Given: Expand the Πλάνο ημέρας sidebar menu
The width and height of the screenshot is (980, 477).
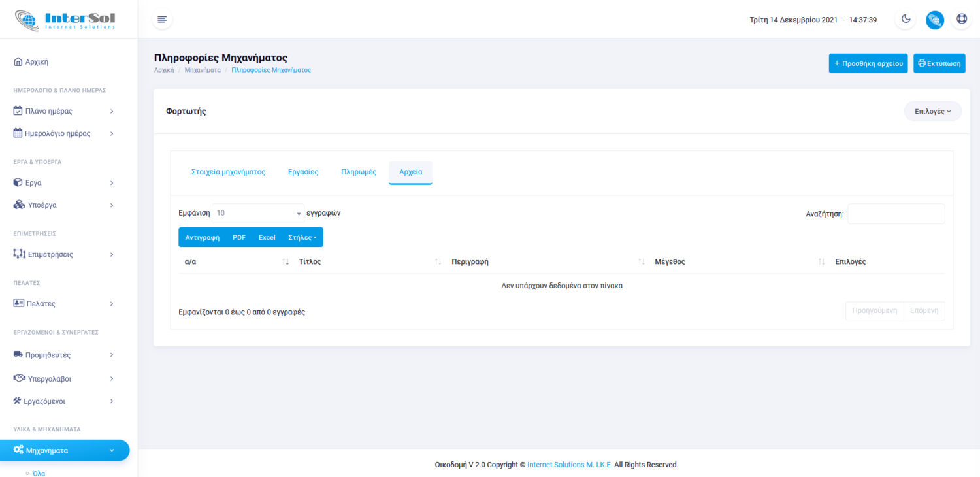Looking at the screenshot, I should pyautogui.click(x=63, y=111).
